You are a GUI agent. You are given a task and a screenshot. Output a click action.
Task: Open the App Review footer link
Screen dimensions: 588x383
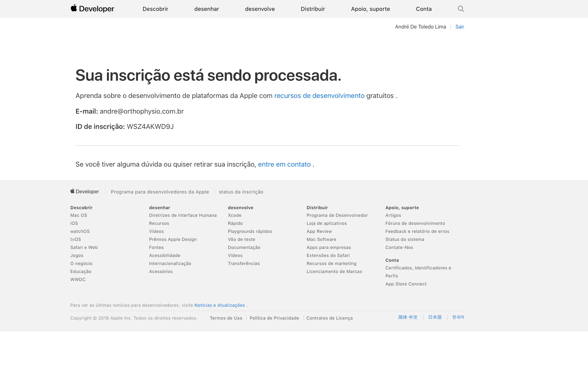tap(319, 231)
